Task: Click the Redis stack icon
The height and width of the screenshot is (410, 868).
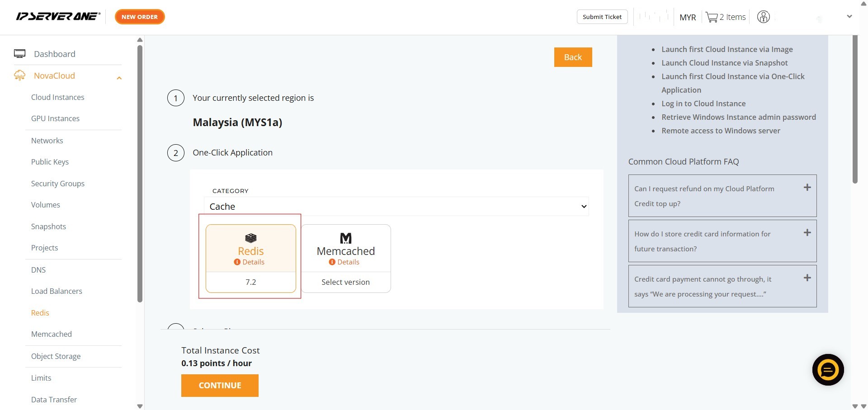Action: tap(250, 238)
